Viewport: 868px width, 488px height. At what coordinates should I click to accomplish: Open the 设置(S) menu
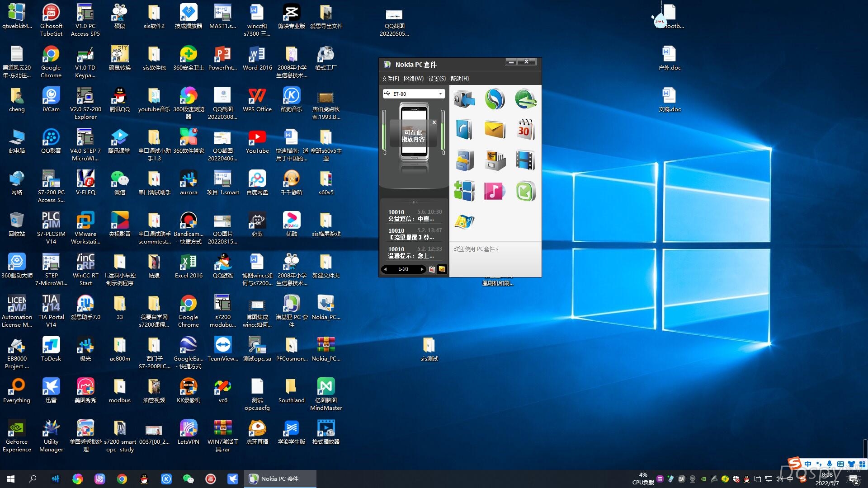[437, 79]
